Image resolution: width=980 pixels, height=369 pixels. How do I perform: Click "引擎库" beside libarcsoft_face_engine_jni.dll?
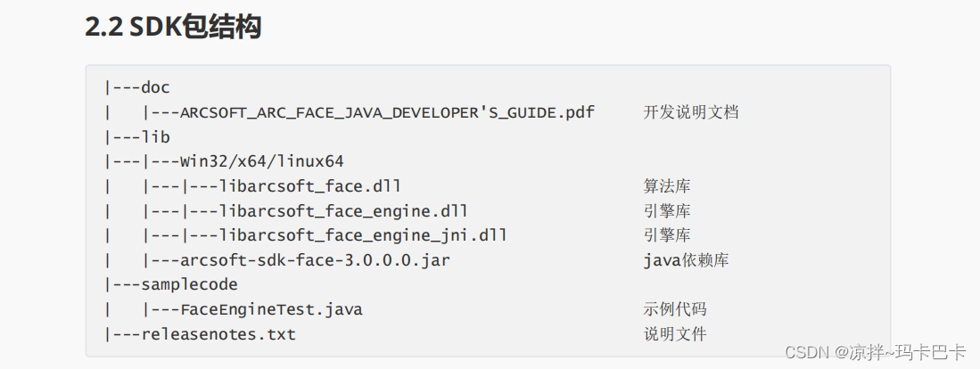667,236
